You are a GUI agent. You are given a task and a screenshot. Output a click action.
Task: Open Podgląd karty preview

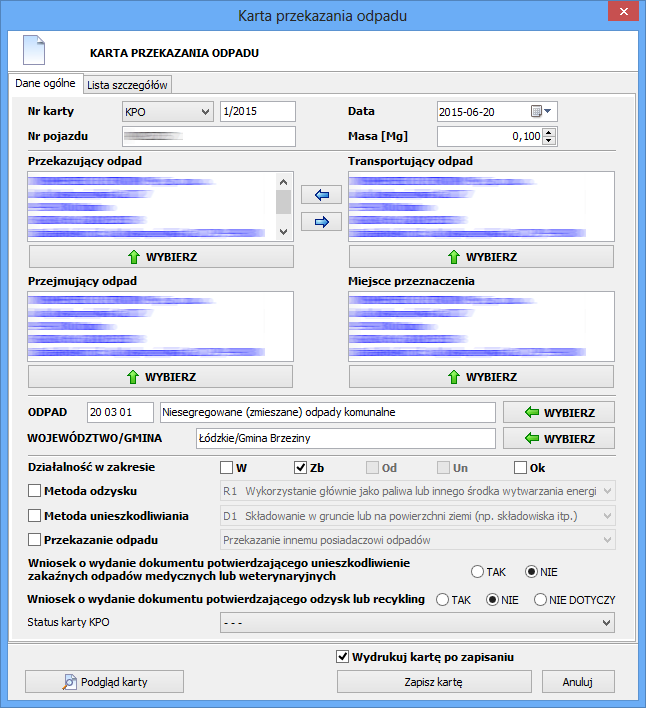[x=106, y=682]
